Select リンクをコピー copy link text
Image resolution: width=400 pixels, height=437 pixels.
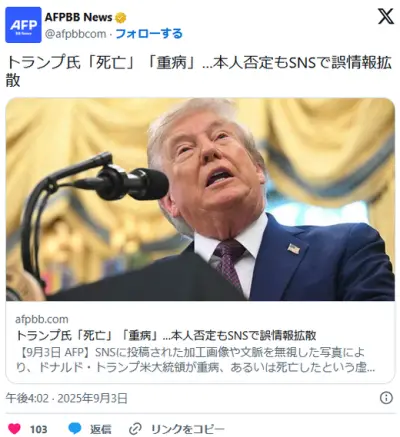pyautogui.click(x=188, y=429)
